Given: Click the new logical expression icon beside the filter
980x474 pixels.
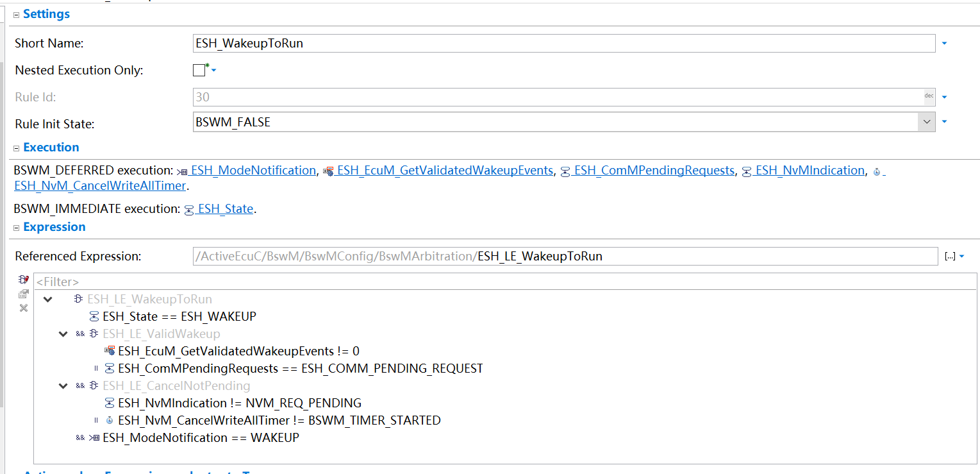Looking at the screenshot, I should (24, 280).
